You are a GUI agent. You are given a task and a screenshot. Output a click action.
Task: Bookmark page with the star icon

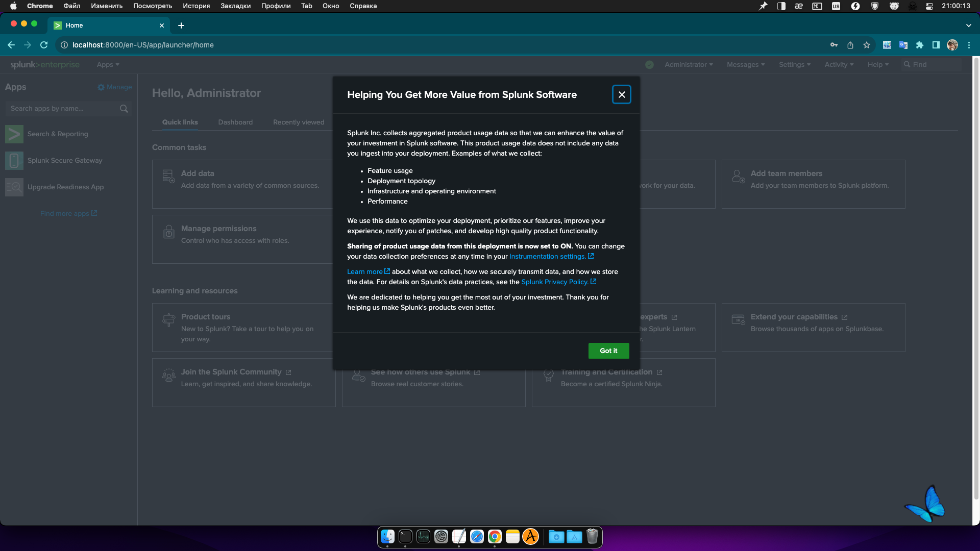click(x=867, y=45)
